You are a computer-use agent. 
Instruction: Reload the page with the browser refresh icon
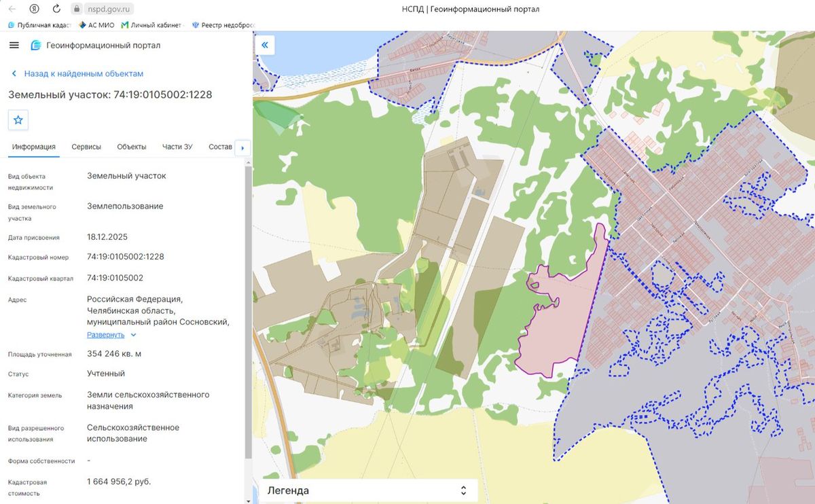[x=56, y=10]
